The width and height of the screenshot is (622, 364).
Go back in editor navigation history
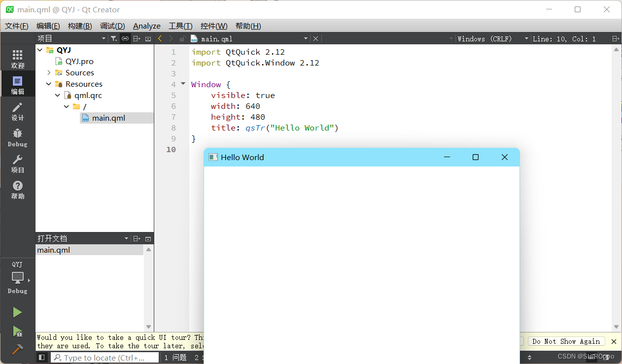pos(160,38)
